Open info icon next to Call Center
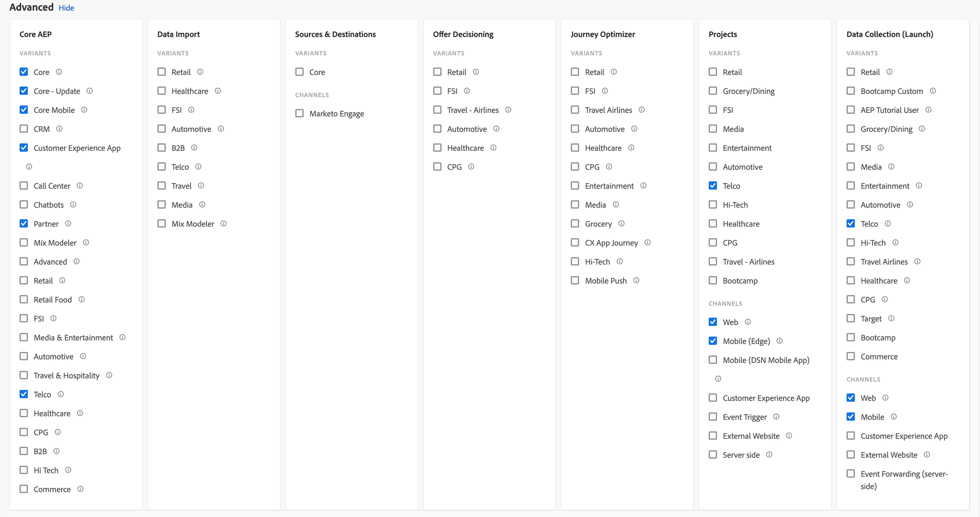This screenshot has width=980, height=517. click(x=79, y=185)
